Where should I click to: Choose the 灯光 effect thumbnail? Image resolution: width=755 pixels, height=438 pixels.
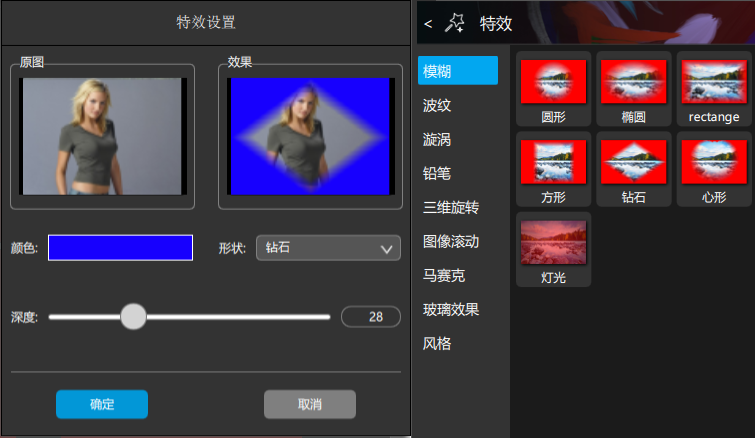[553, 243]
